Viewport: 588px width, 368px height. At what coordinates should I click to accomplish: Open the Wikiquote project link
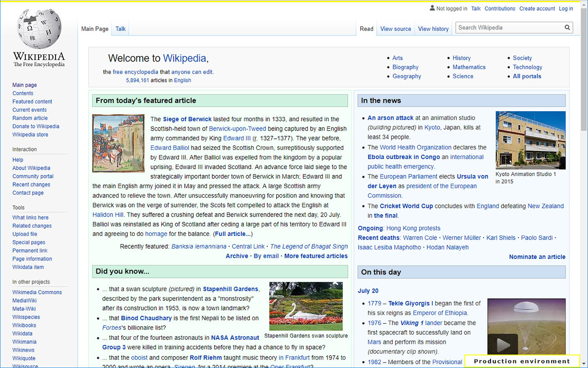tap(24, 358)
